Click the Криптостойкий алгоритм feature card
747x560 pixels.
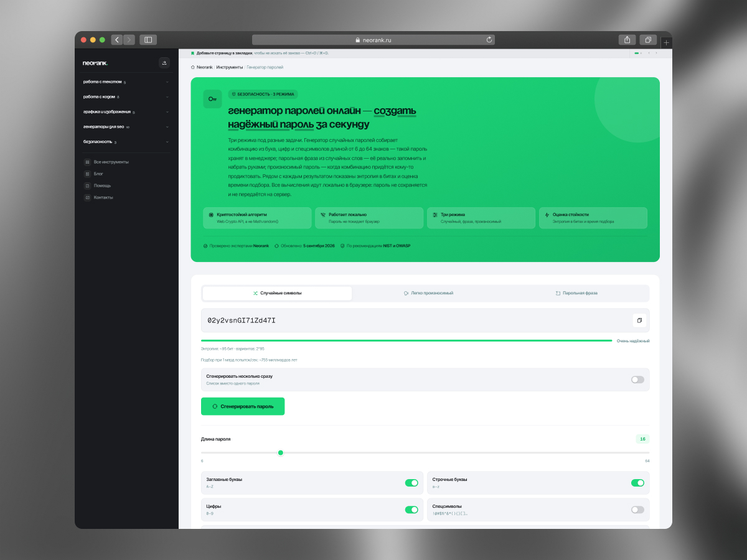click(x=257, y=218)
